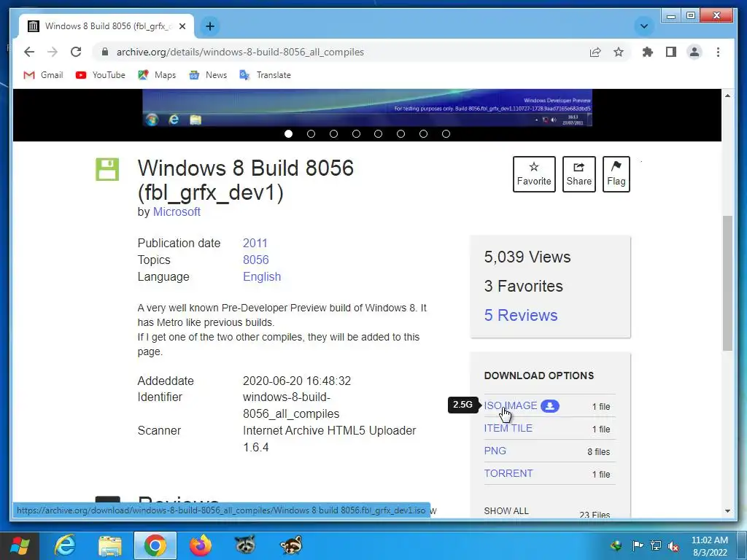Click the taskbar clock showing 11:02 AM
The height and width of the screenshot is (560, 747).
coord(709,545)
